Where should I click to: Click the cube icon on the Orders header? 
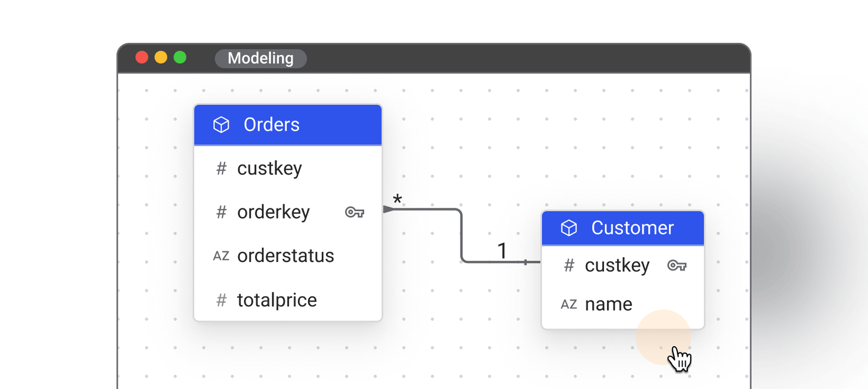[221, 124]
